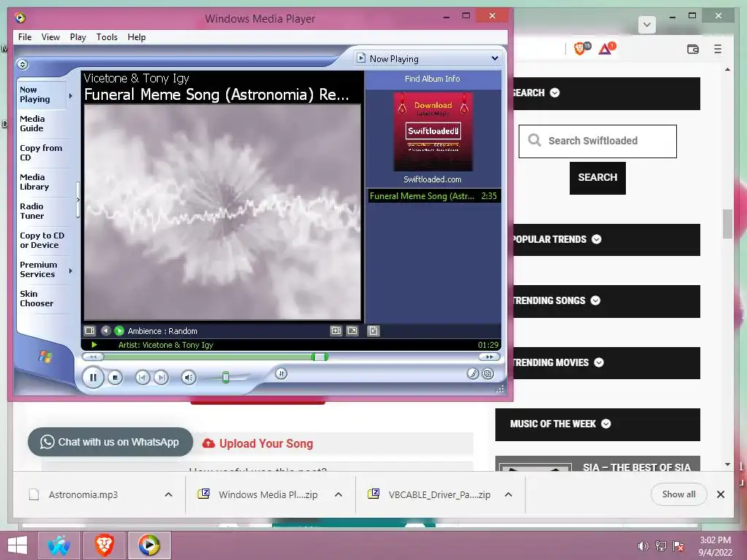Open the Help menu

[136, 37]
